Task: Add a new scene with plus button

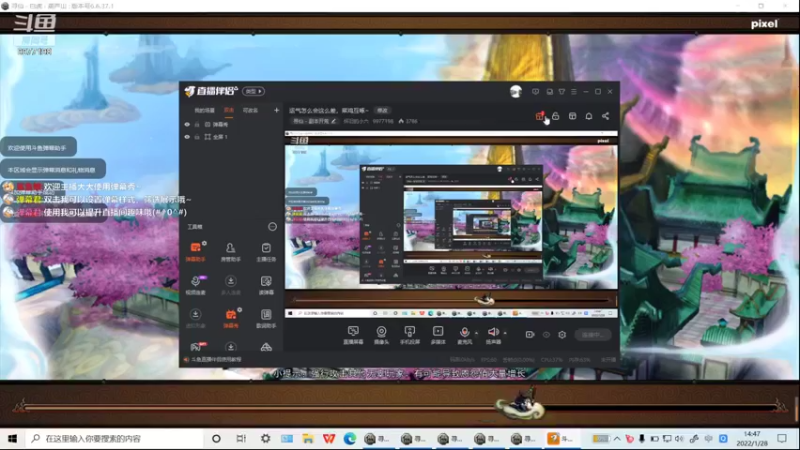Action: 277,110
